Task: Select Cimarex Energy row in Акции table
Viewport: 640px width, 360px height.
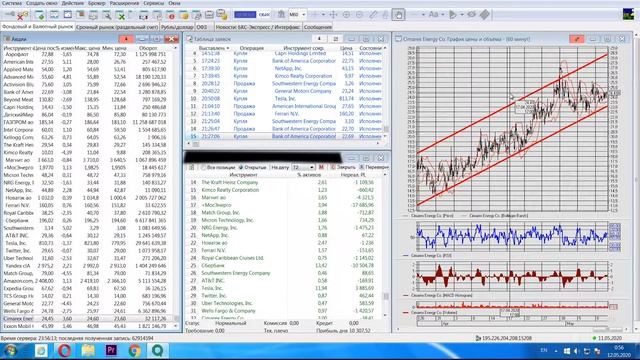Action: tap(88, 318)
